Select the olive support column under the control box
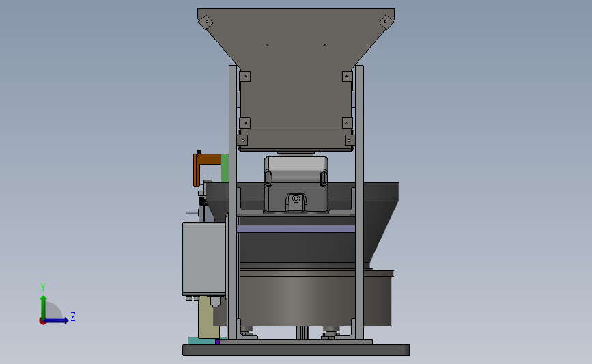 pyautogui.click(x=208, y=317)
